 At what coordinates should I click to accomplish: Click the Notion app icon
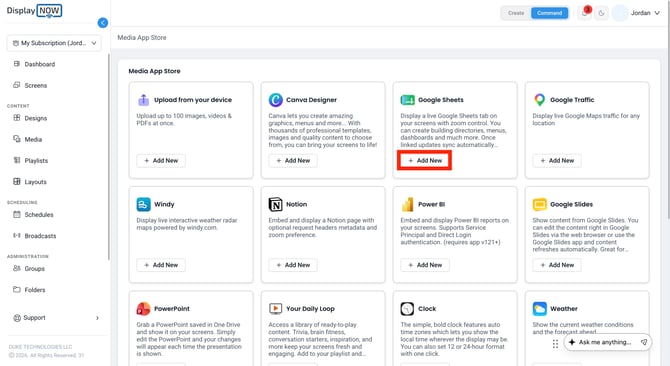click(276, 205)
